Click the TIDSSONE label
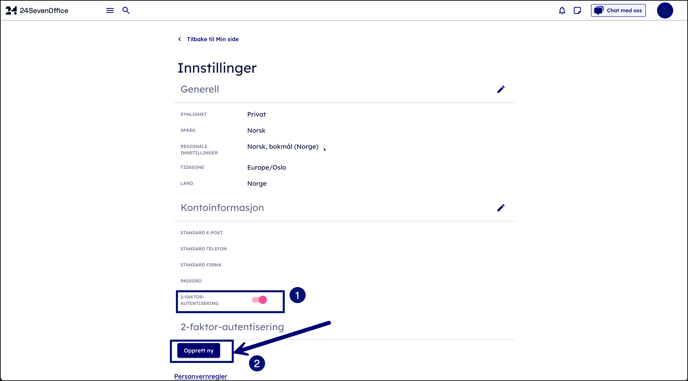Viewport: 688px width, 381px height. point(192,167)
